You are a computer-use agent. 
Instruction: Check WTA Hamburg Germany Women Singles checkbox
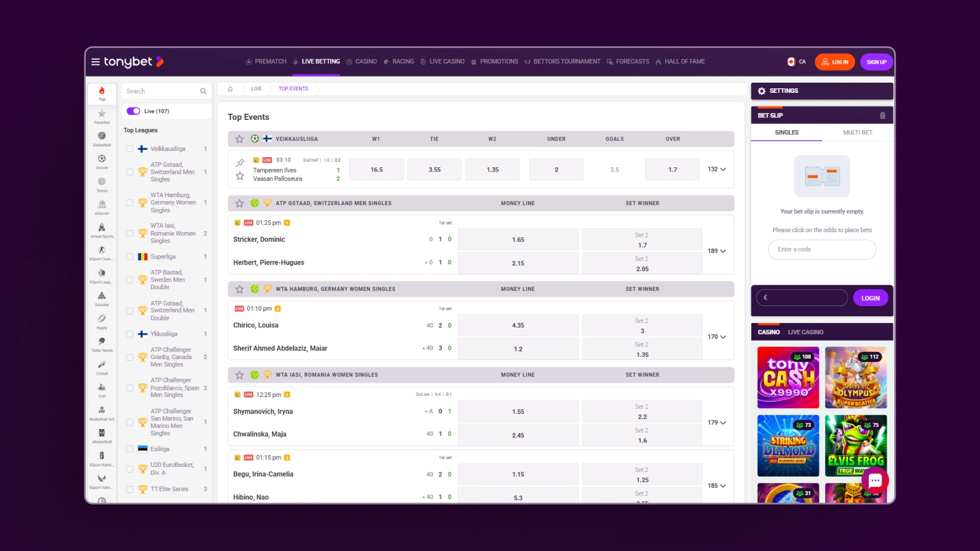[130, 203]
